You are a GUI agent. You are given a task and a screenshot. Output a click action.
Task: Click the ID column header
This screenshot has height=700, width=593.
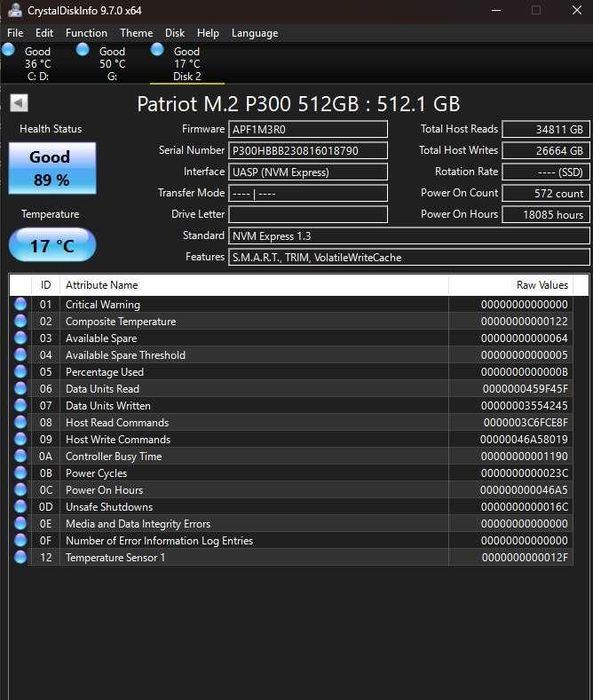(46, 285)
